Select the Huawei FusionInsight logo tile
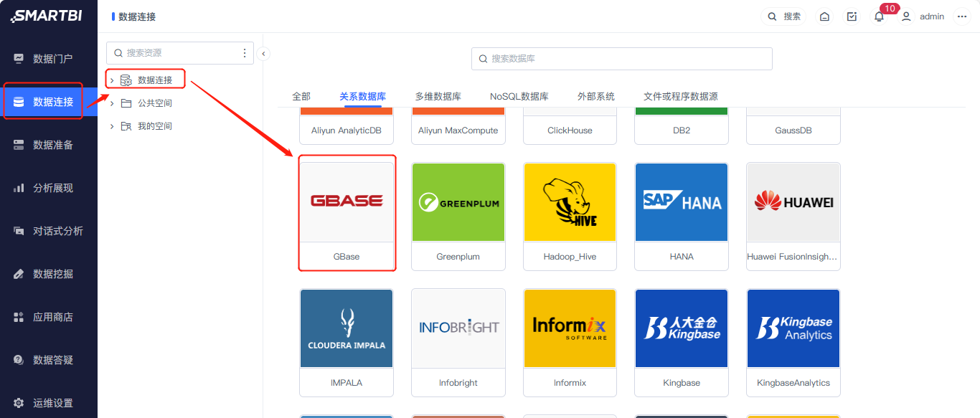The width and height of the screenshot is (980, 418). [793, 202]
